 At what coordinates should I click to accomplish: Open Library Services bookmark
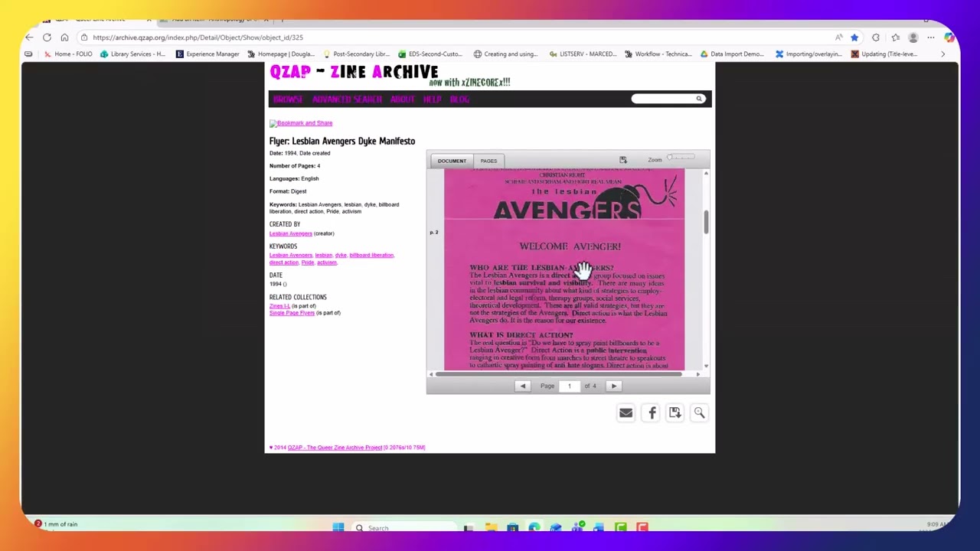tap(132, 54)
